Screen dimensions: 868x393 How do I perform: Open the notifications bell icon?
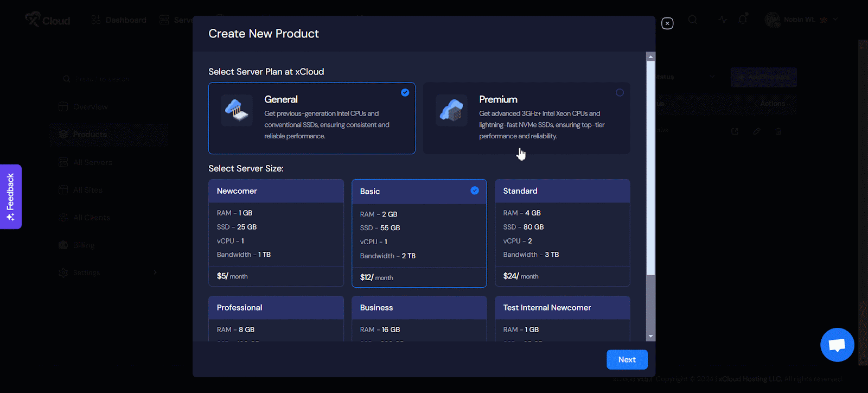[743, 20]
